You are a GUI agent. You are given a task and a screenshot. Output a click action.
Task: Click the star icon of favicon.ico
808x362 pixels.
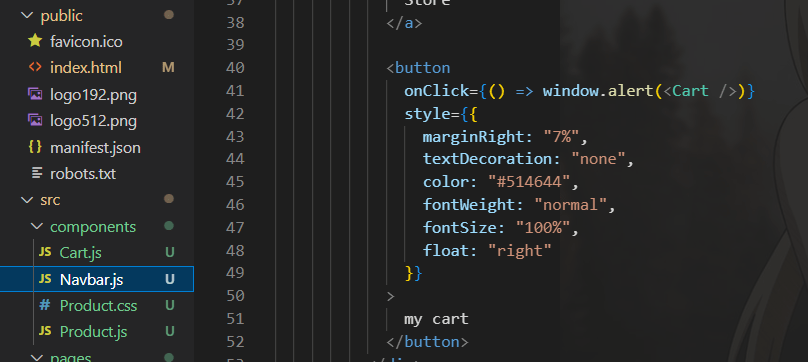point(35,41)
